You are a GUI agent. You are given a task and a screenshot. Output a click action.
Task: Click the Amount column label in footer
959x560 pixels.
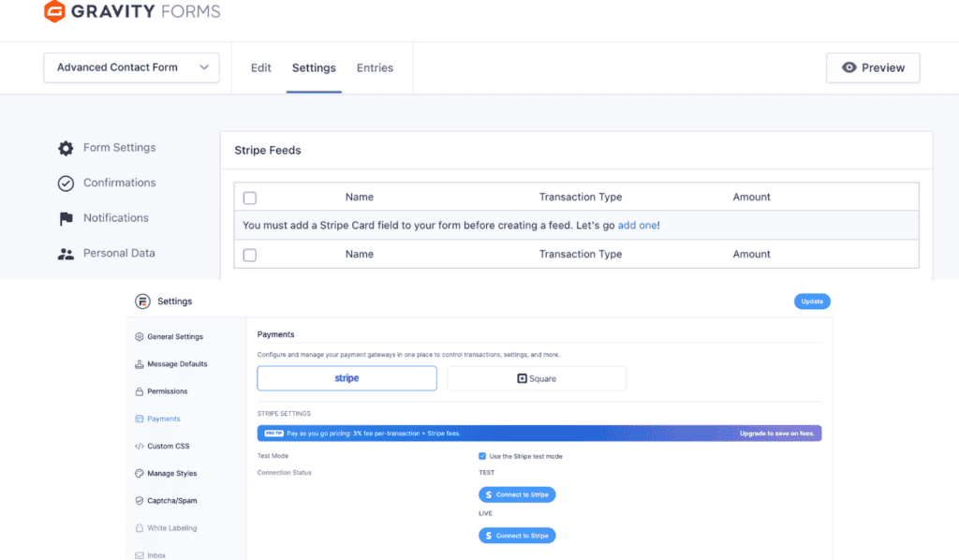(752, 254)
